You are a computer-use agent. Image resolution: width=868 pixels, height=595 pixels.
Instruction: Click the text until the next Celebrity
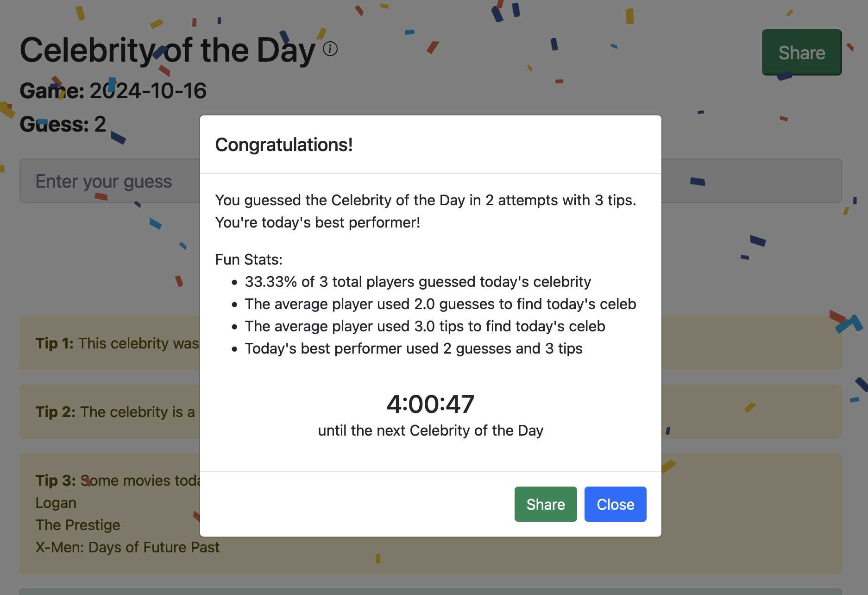click(430, 430)
